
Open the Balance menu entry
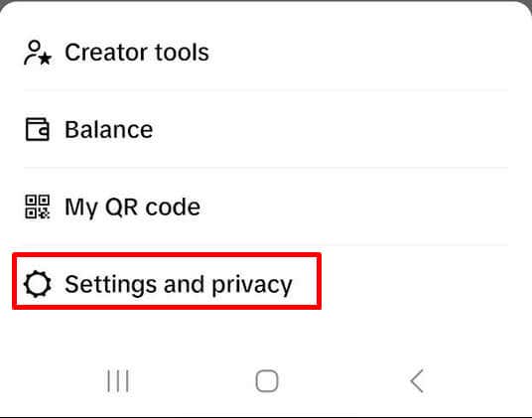pyautogui.click(x=266, y=129)
